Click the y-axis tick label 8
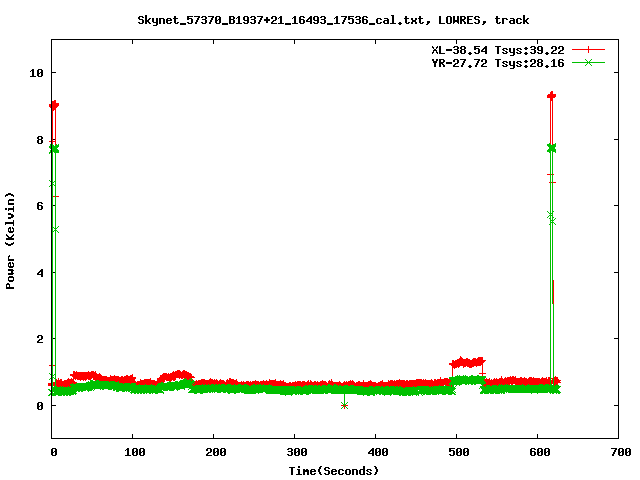 40,140
